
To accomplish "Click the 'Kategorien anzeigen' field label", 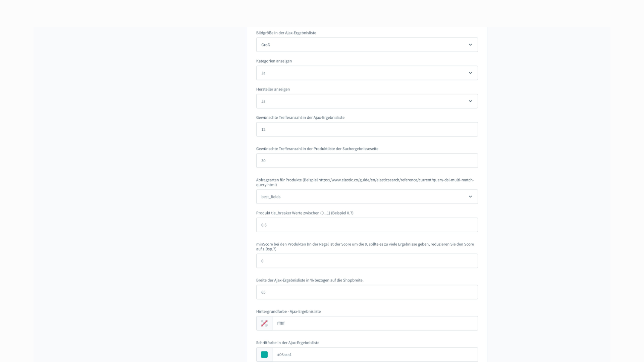I will [x=274, y=61].
